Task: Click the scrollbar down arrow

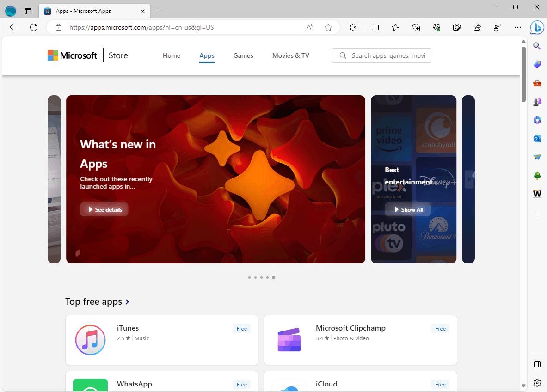Action: [523, 386]
